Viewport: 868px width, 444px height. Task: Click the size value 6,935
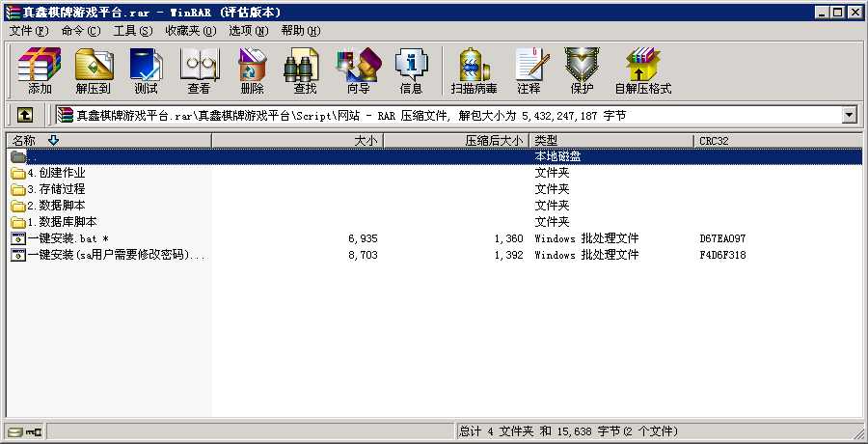point(364,239)
